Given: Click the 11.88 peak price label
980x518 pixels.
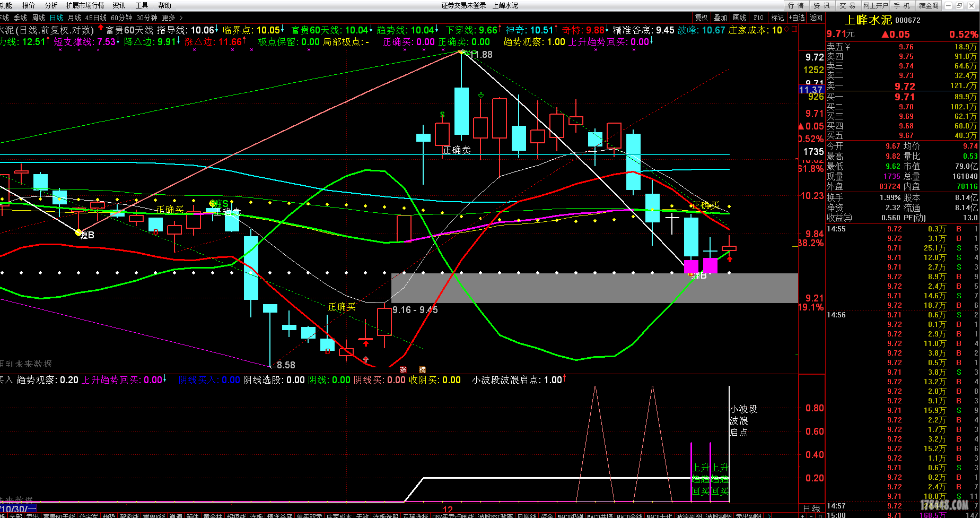Looking at the screenshot, I should [x=481, y=55].
